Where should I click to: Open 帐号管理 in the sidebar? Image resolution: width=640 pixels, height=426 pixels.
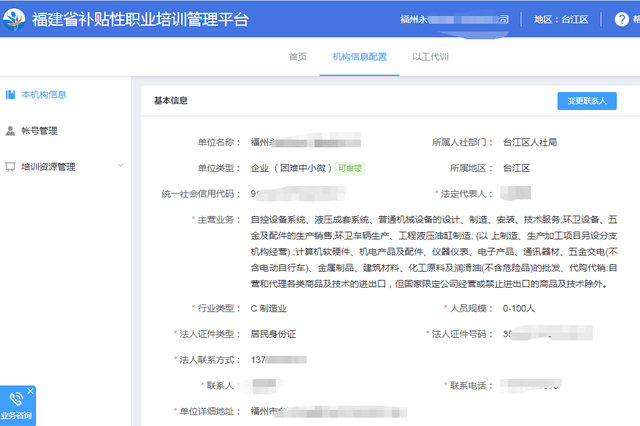click(x=39, y=131)
